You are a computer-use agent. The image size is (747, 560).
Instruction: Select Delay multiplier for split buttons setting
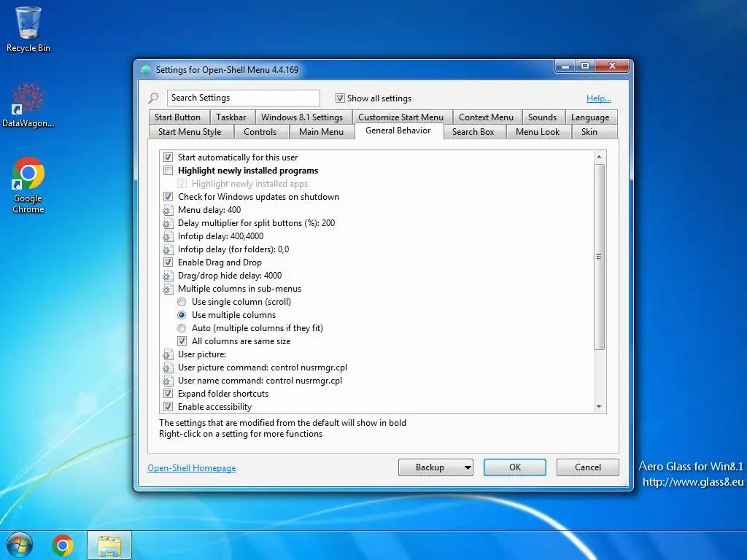tap(256, 223)
